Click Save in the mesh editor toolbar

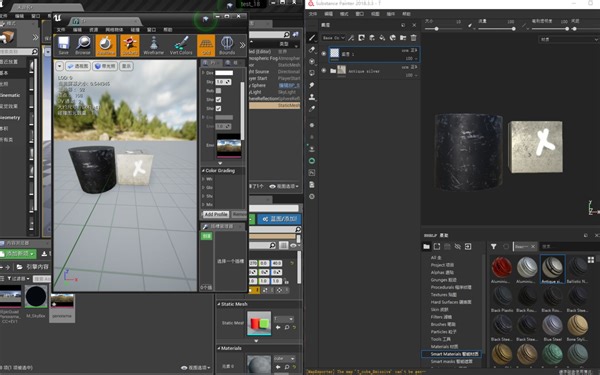tap(64, 45)
